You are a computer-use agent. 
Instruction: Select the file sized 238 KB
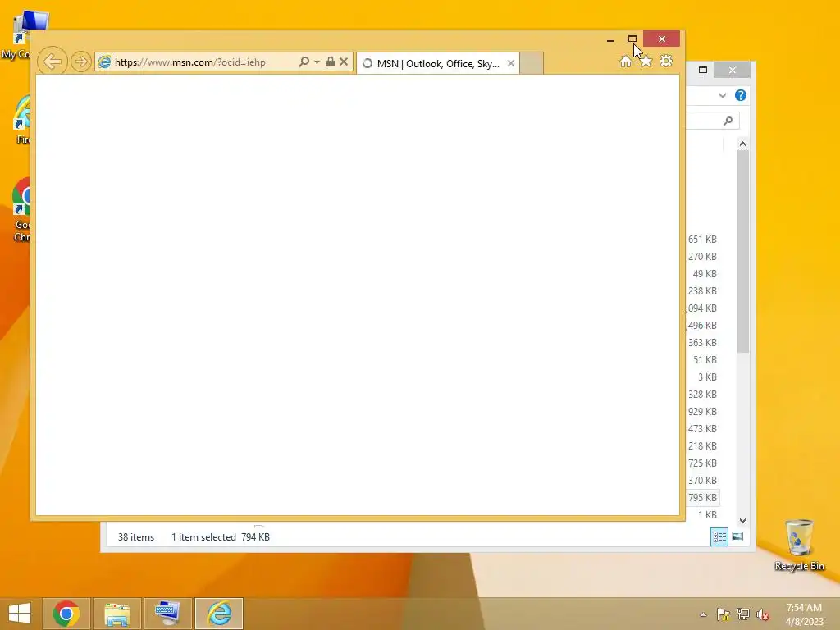click(702, 291)
